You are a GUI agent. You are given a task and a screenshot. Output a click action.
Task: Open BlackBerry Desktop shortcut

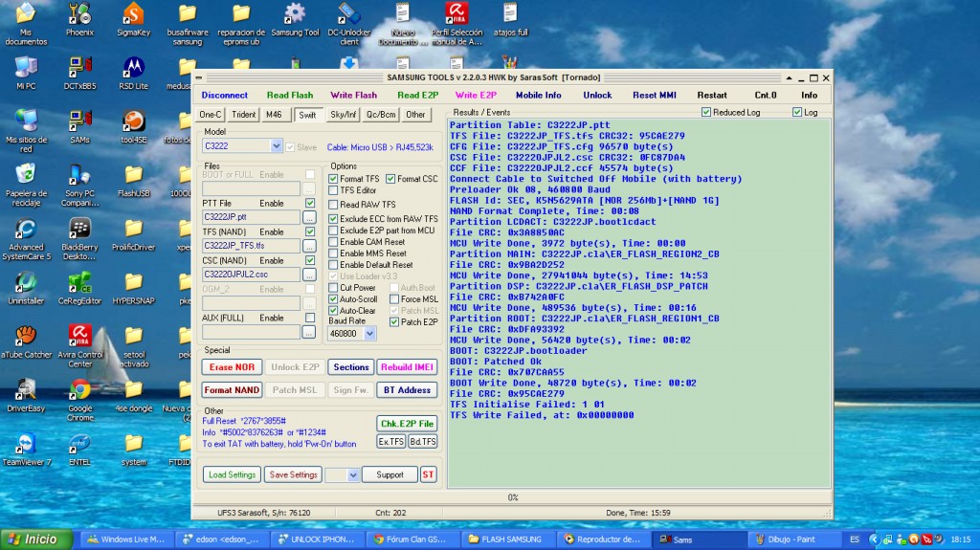[80, 239]
